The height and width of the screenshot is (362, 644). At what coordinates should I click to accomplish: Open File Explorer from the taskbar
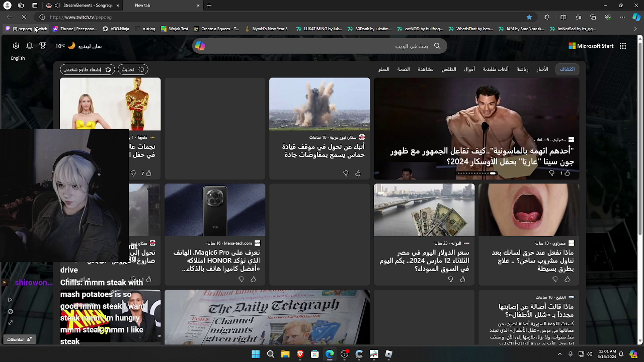click(x=285, y=354)
